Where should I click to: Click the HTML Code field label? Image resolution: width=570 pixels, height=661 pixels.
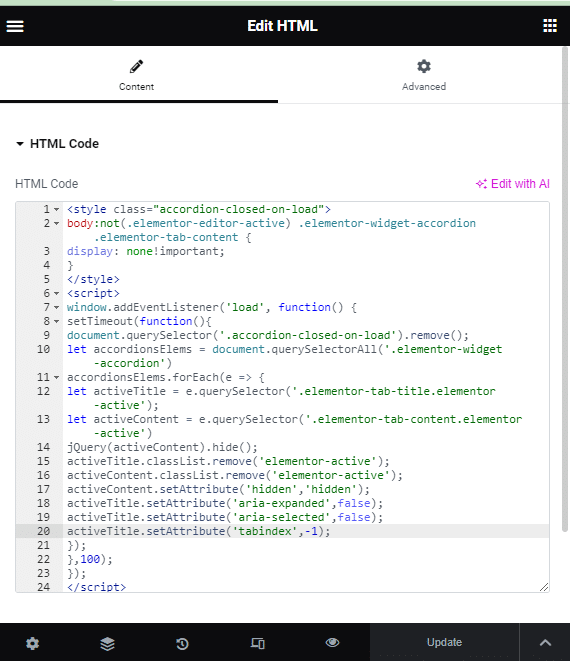(x=46, y=184)
